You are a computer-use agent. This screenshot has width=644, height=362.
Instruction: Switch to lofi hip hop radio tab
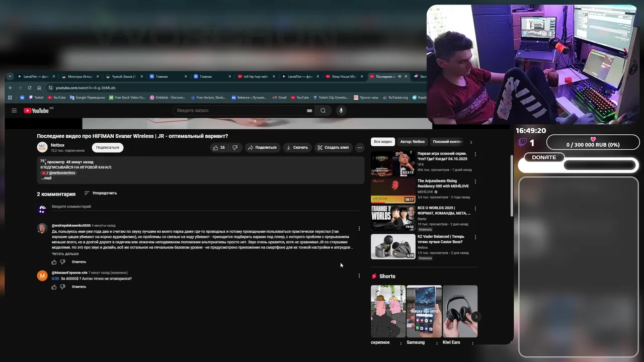256,76
